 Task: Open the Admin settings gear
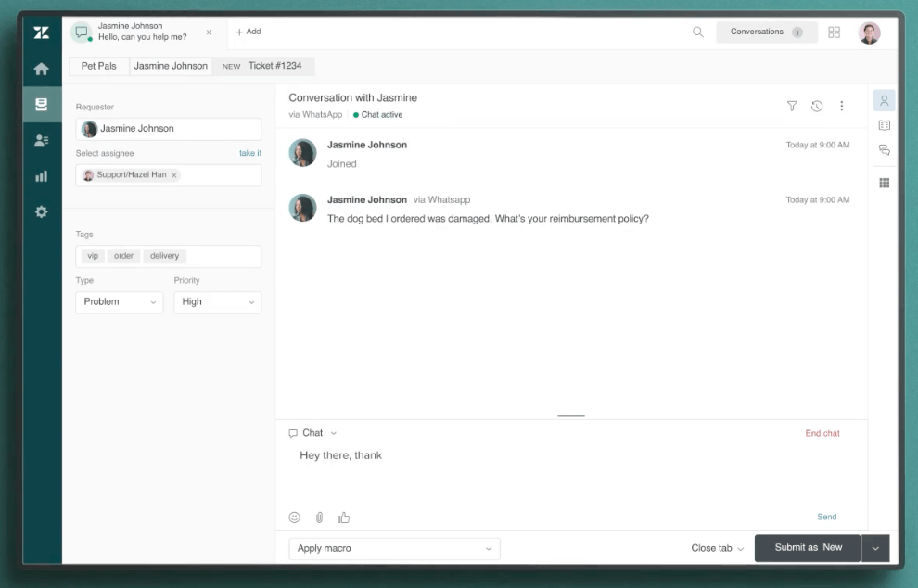[41, 211]
